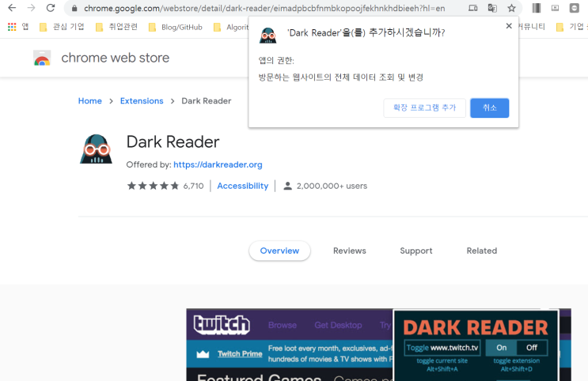588x381 pixels.
Task: Click the Dark Reader breadcrumb text
Action: 207,100
